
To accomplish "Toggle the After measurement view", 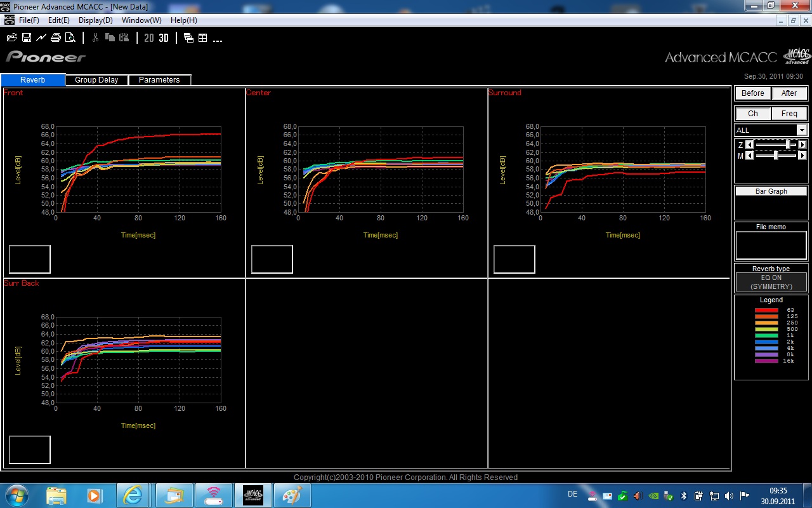I will [x=789, y=93].
